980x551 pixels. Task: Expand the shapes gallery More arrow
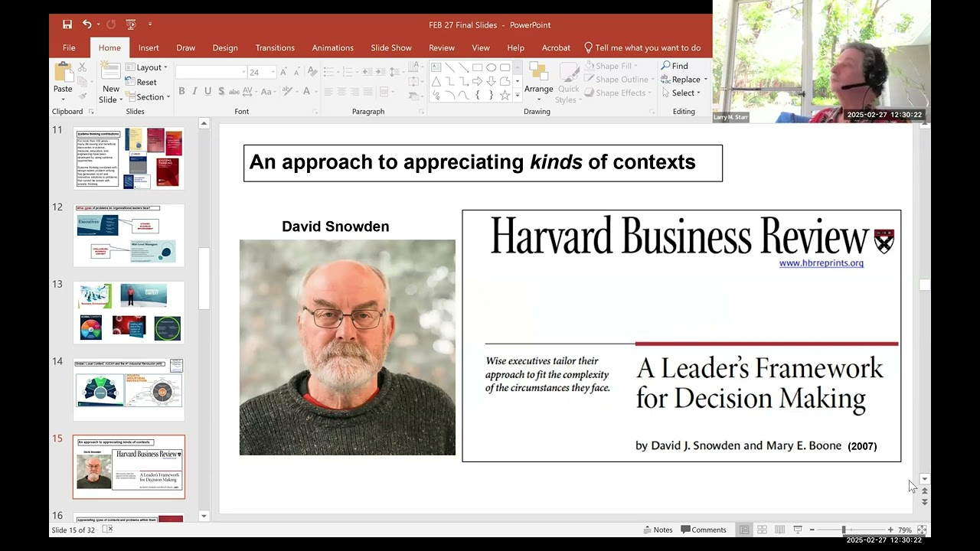518,96
